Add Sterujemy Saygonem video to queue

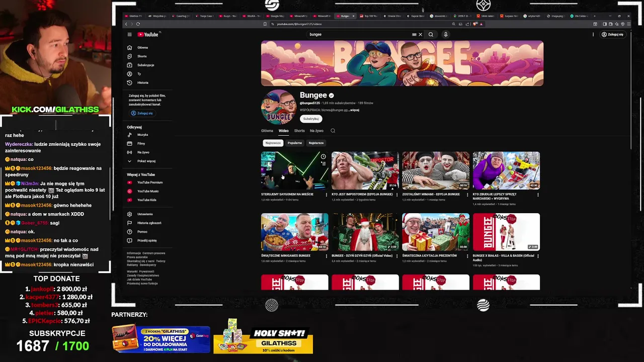click(x=323, y=163)
